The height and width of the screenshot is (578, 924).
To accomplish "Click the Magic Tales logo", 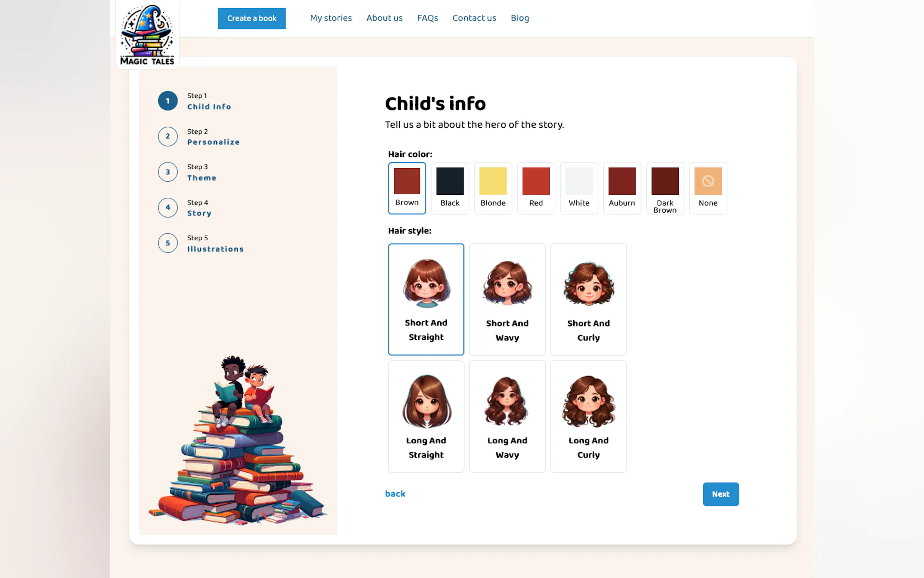I will tap(147, 35).
